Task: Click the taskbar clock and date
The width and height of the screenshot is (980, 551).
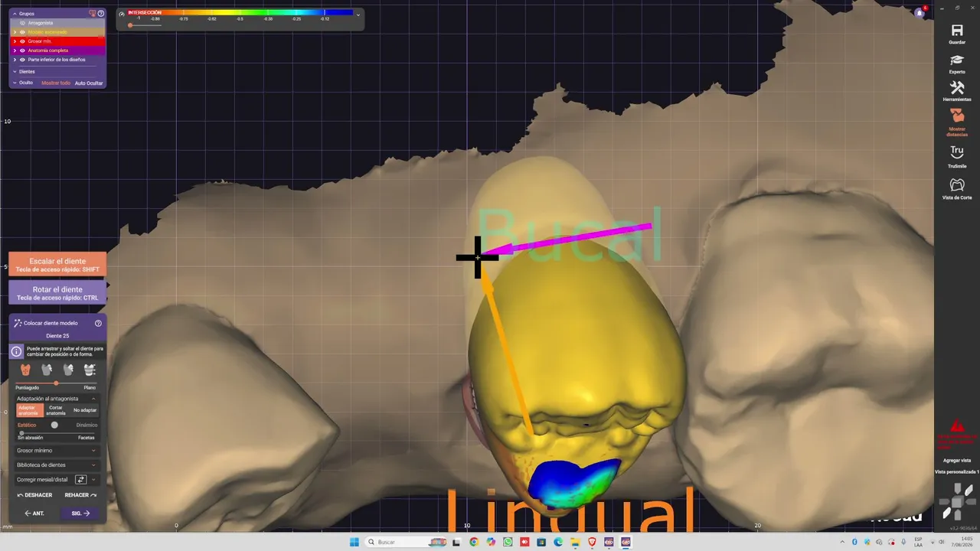Action: point(960,542)
